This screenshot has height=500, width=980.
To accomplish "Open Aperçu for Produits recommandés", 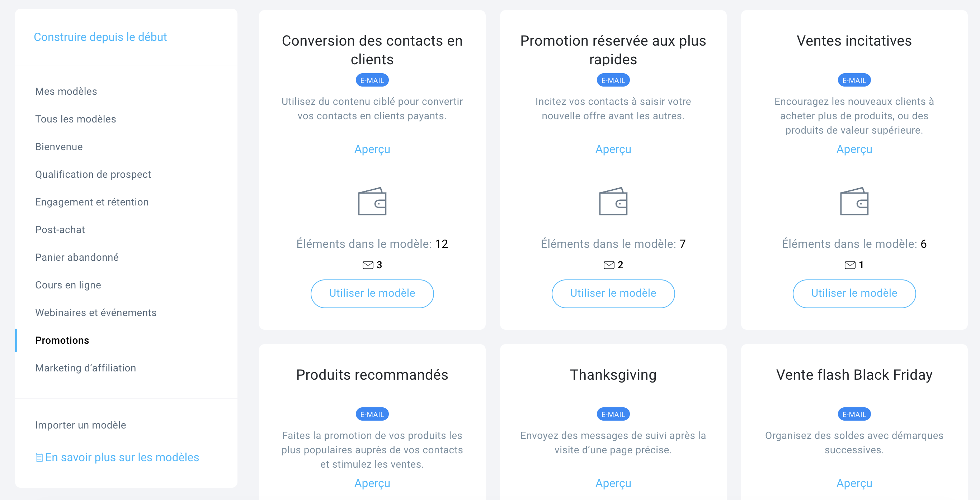I will click(x=372, y=483).
